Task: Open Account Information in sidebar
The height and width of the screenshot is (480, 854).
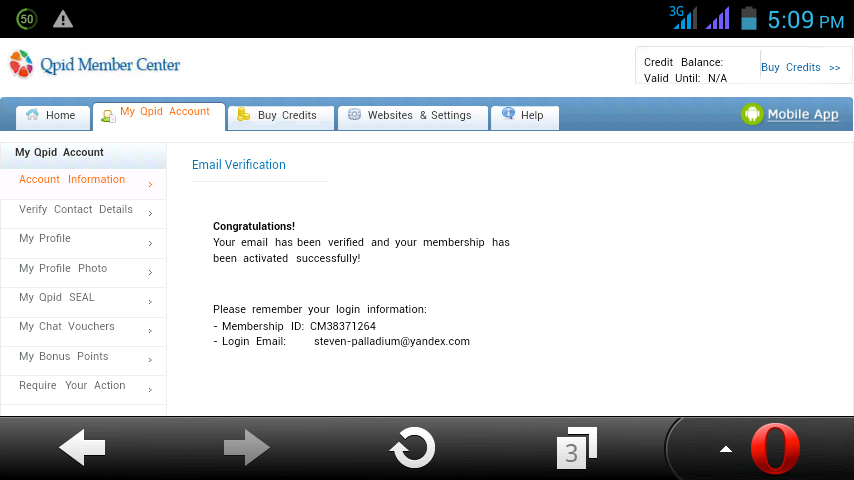Action: coord(83,184)
